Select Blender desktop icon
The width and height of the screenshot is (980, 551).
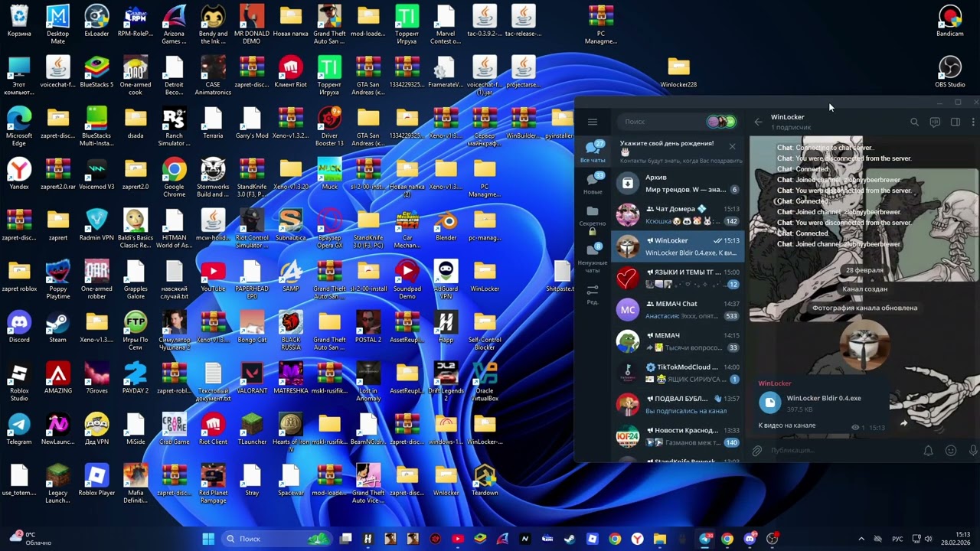coord(446,225)
